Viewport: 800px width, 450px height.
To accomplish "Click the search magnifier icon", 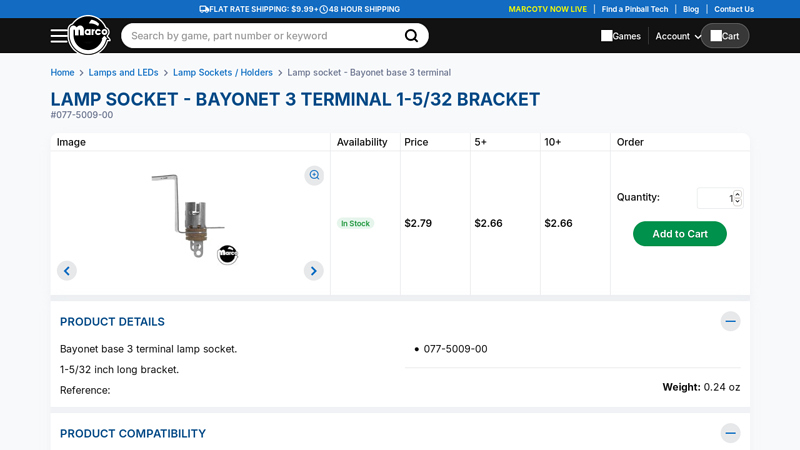I will pyautogui.click(x=411, y=36).
